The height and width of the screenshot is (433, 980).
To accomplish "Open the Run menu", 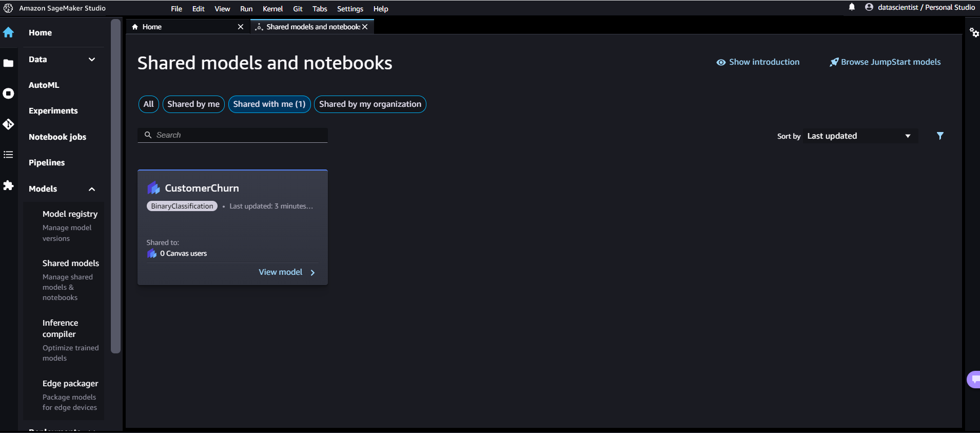I will click(x=246, y=9).
